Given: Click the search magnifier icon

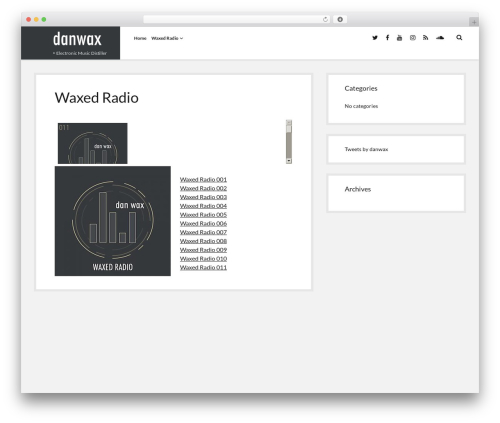Looking at the screenshot, I should [459, 38].
